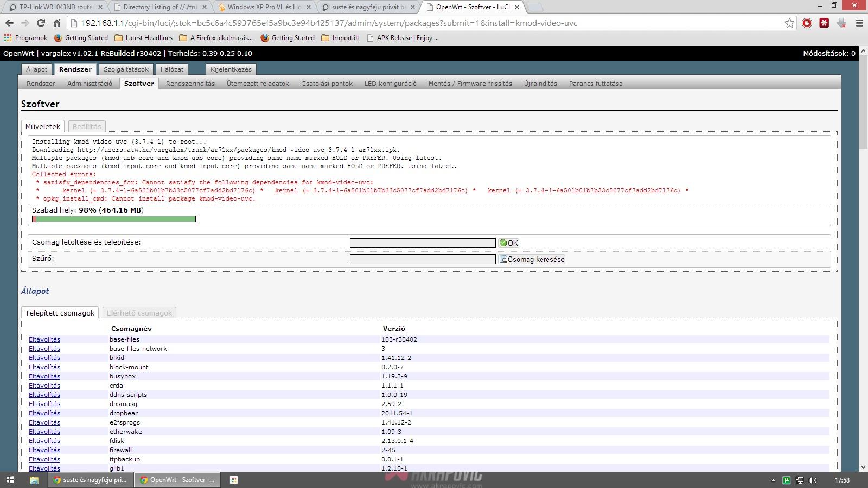This screenshot has width=868, height=488.
Task: Remove the dnsmasq package
Action: click(44, 404)
